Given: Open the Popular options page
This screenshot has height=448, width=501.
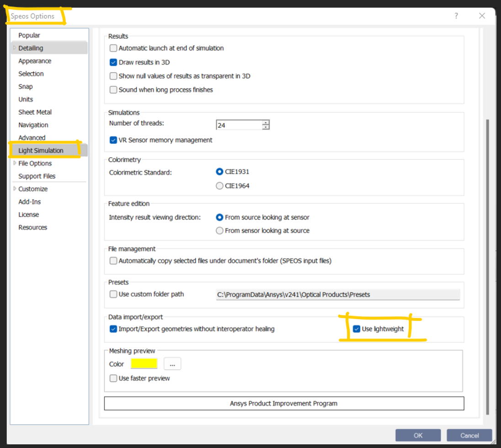Looking at the screenshot, I should point(29,36).
